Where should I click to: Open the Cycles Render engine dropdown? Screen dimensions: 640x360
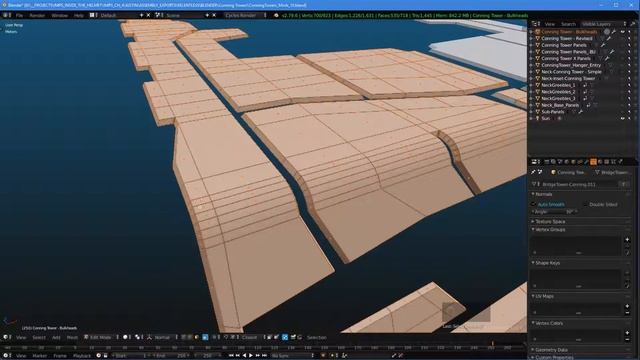[x=245, y=15]
